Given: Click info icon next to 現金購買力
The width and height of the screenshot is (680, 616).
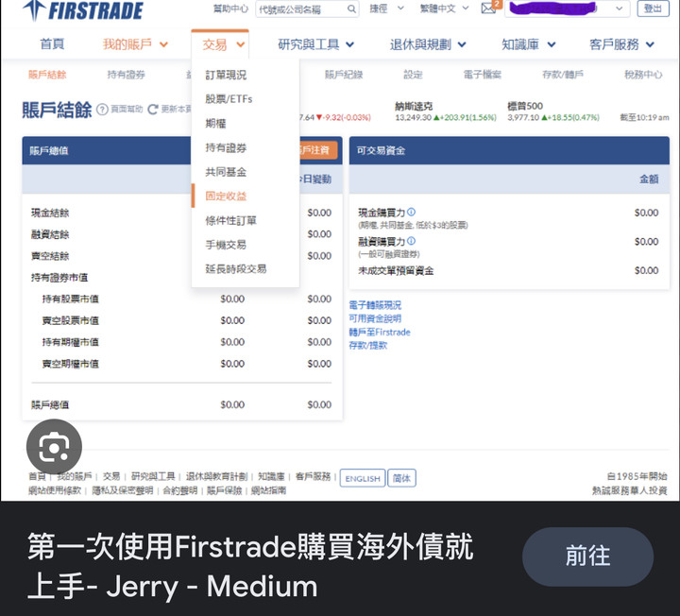Looking at the screenshot, I should 411,212.
